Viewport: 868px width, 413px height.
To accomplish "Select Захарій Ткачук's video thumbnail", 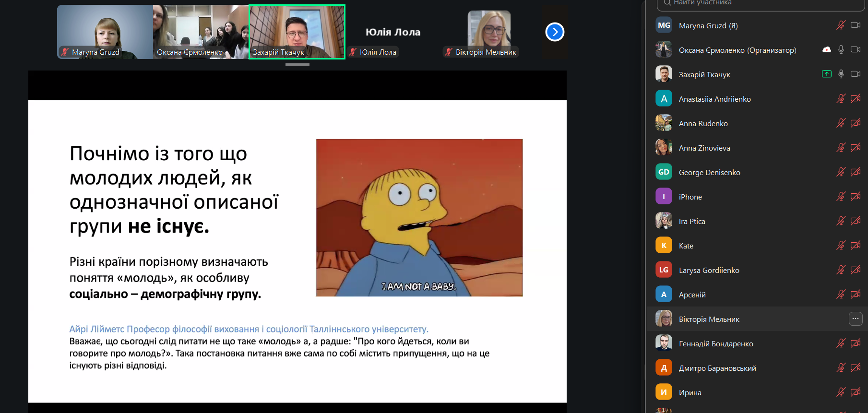I will 297,32.
